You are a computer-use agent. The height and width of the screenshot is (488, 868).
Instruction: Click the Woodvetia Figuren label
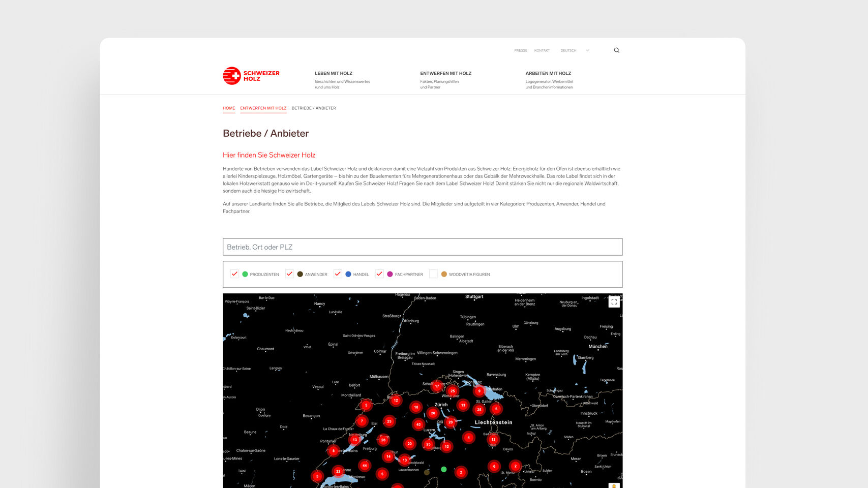tap(469, 274)
